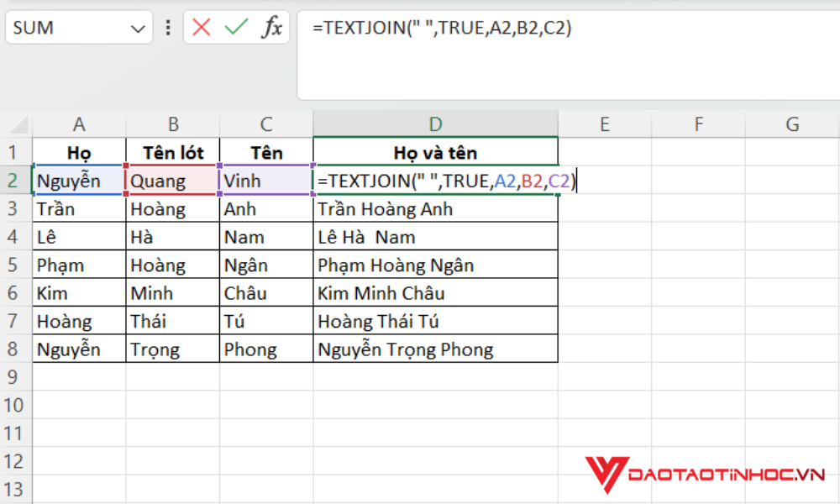Select the Họ và tên header cell
840x504 pixels.
[435, 152]
